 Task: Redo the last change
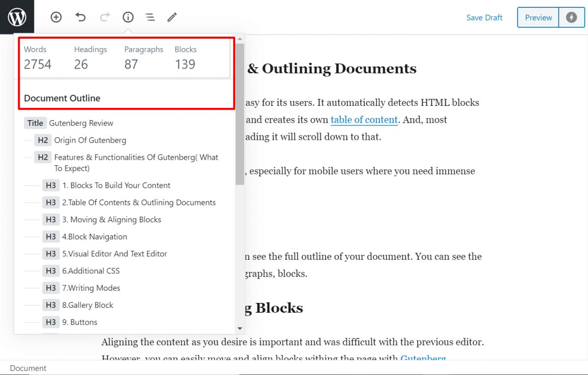click(104, 17)
